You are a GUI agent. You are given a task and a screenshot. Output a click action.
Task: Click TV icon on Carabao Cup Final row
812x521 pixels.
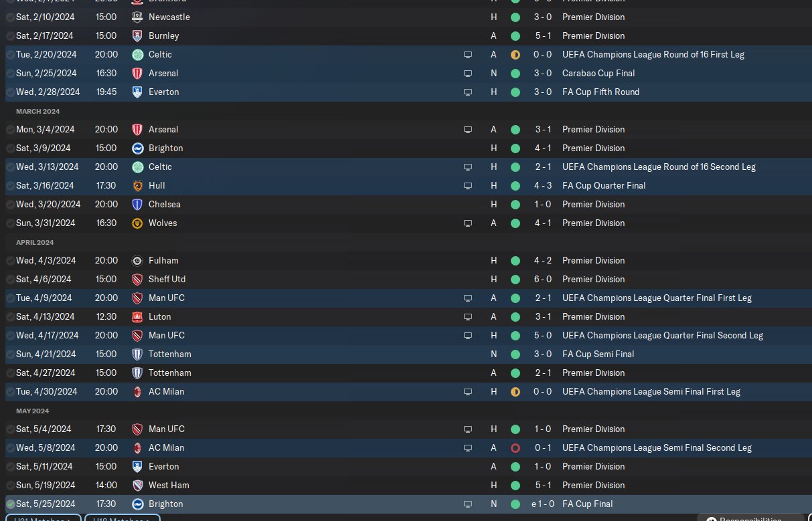468,73
